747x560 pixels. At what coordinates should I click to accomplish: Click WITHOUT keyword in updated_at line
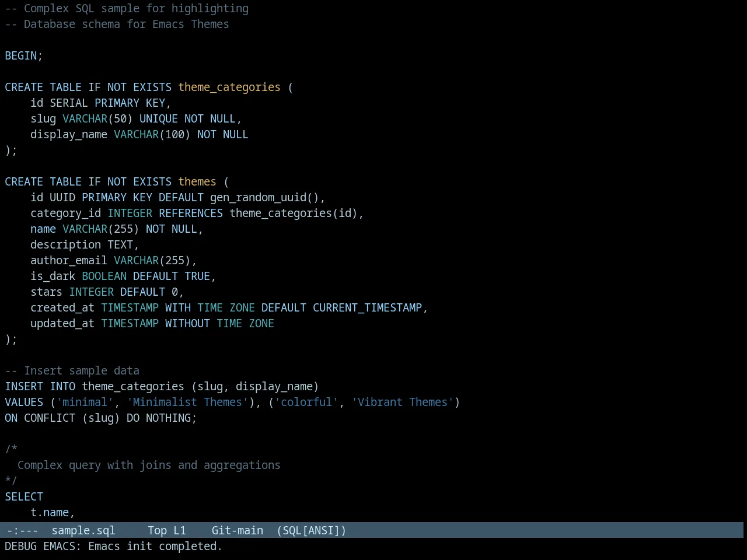click(x=187, y=323)
